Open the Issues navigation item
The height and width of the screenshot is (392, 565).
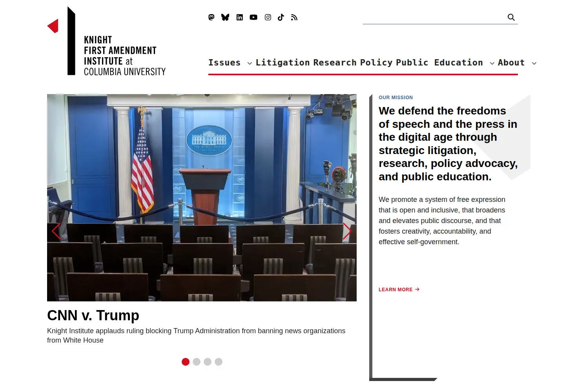224,63
